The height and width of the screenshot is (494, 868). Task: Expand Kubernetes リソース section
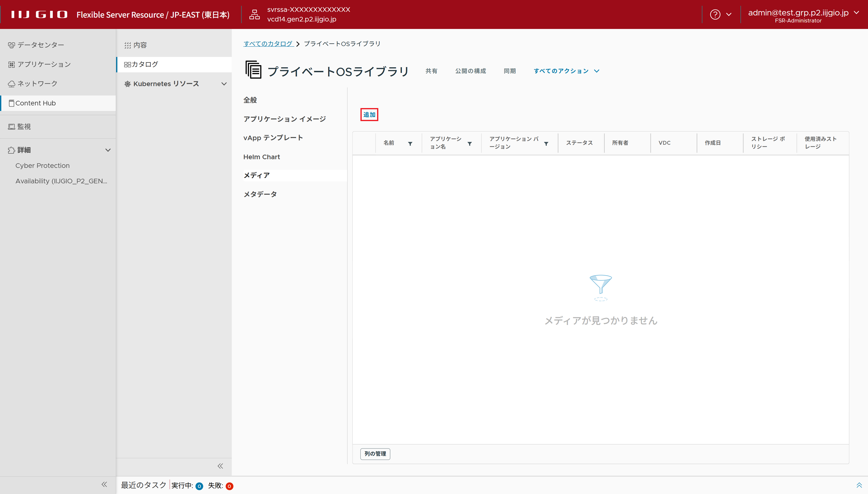point(224,84)
